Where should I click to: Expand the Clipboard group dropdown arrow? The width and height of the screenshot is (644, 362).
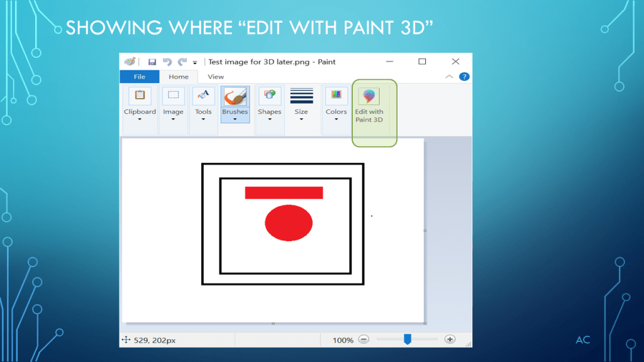click(140, 119)
